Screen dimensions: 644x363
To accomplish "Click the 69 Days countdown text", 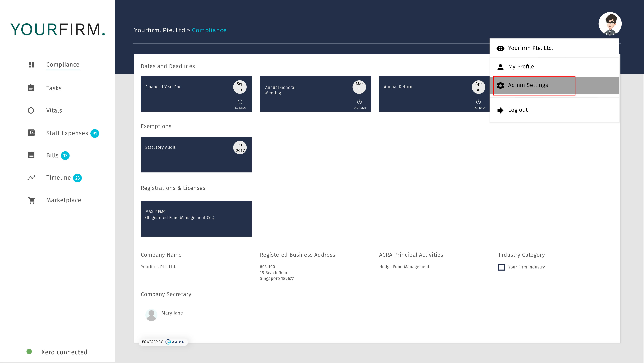I will (x=240, y=108).
